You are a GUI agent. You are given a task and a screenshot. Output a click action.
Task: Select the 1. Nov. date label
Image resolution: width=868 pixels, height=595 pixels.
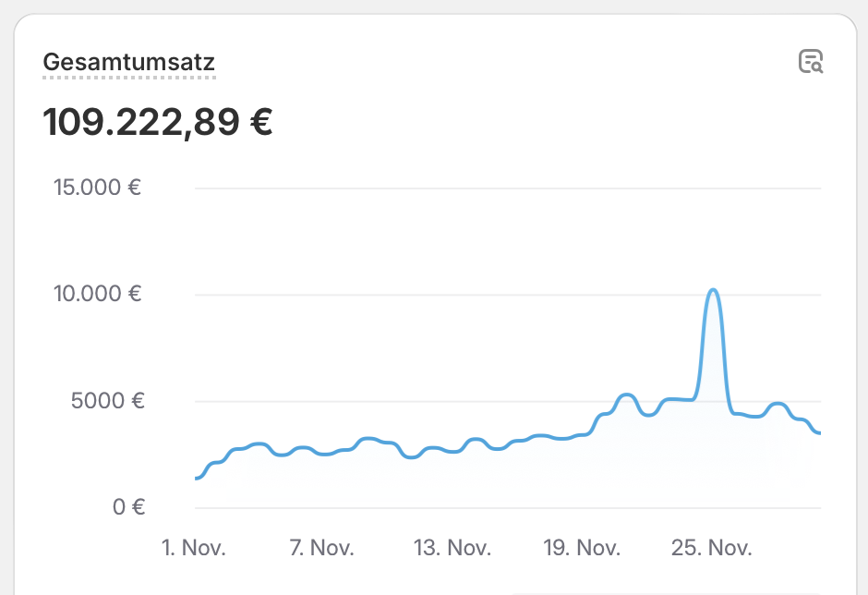point(194,548)
